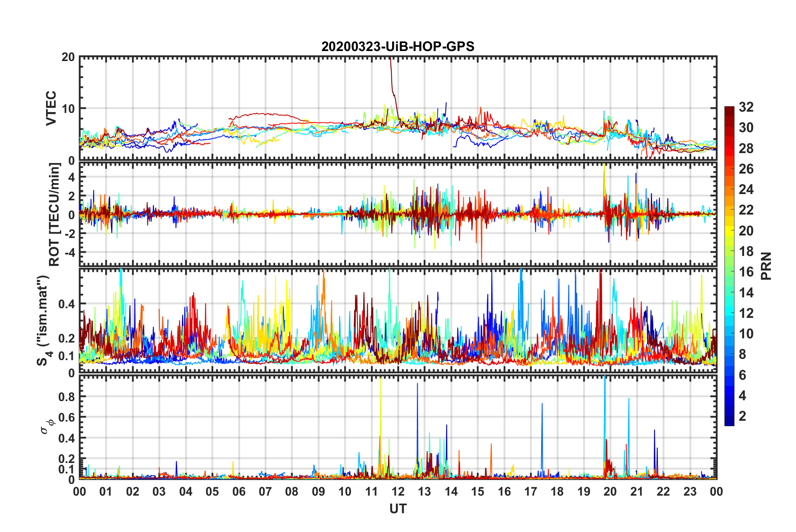Image resolution: width=796 pixels, height=532 pixels.
Task: Click the 0.2 tick on the S4 axis
Action: 67,338
